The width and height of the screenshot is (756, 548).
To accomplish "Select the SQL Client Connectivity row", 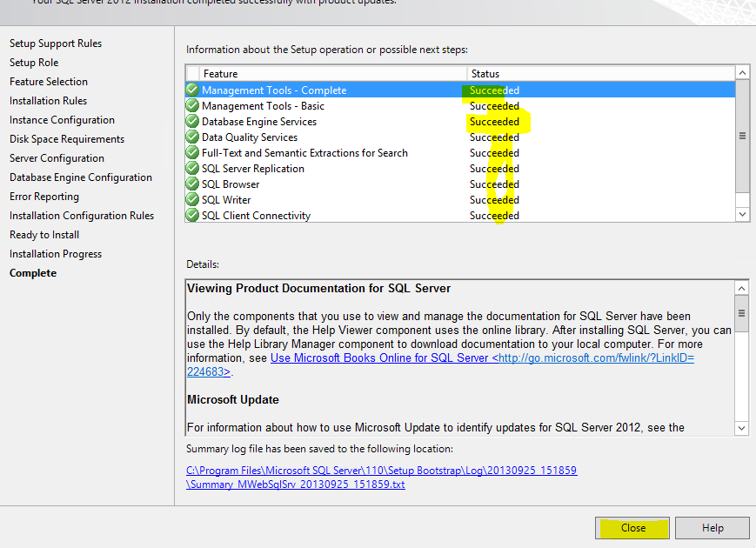I will point(460,216).
